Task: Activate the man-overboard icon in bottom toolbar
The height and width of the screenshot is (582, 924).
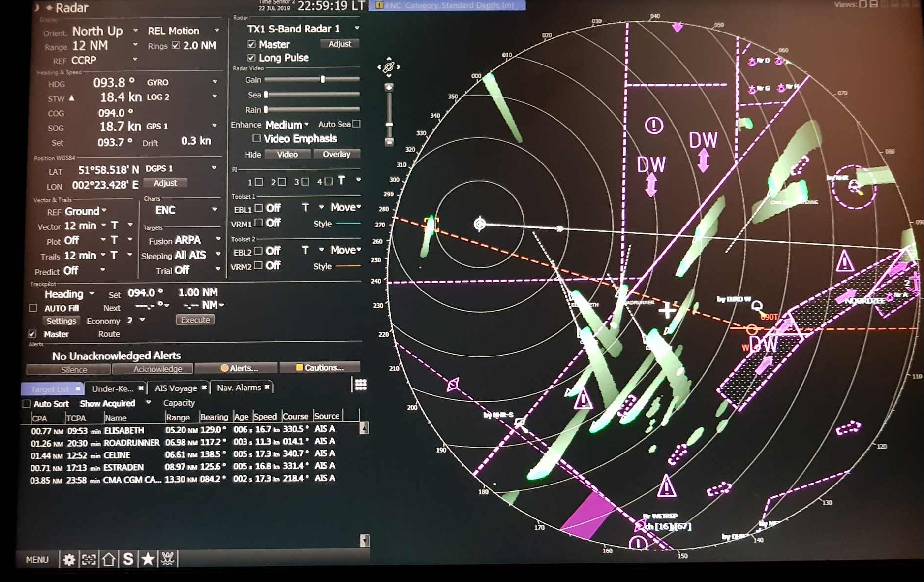Action: pos(166,559)
